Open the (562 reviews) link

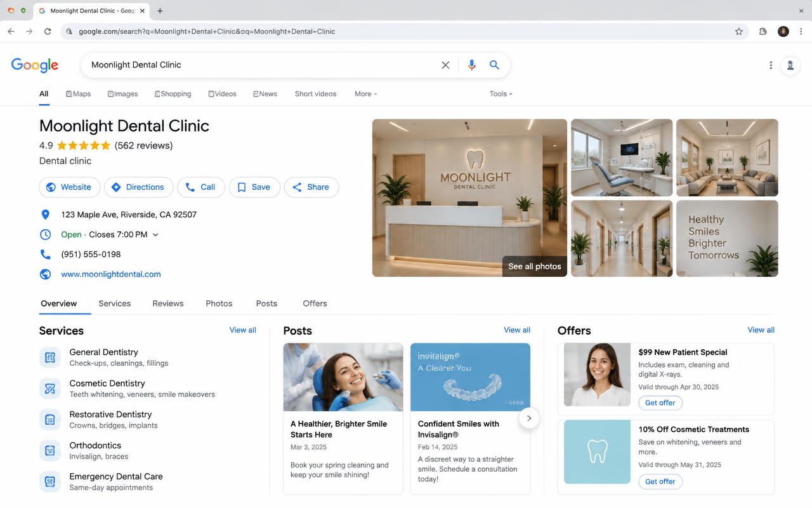(x=143, y=145)
